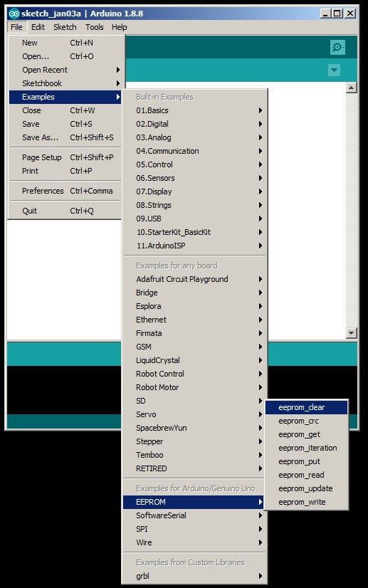Viewport: 368px width, 588px height.
Task: Open the grbl custom library examples
Action: [194, 576]
